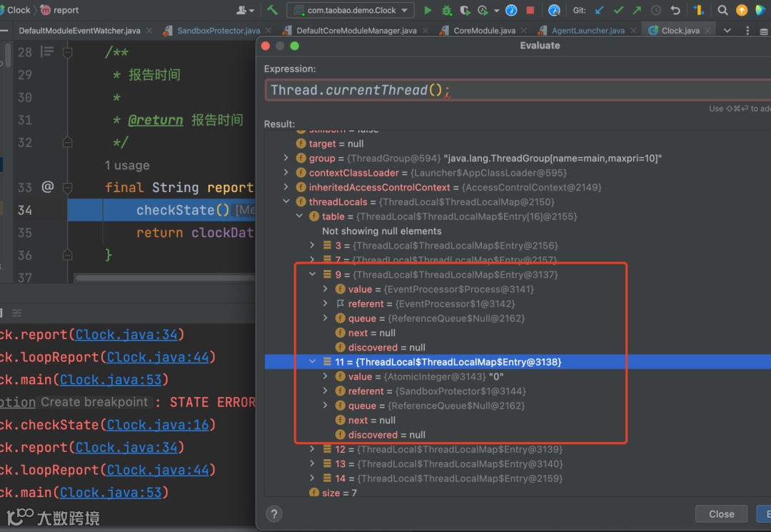This screenshot has width=771, height=532.
Task: Push commits with Git arrow icon
Action: 637,10
